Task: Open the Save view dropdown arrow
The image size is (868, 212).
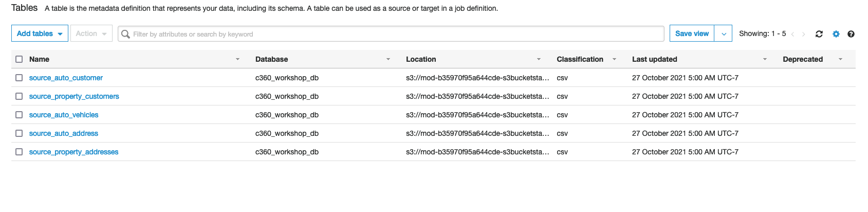Action: [724, 33]
